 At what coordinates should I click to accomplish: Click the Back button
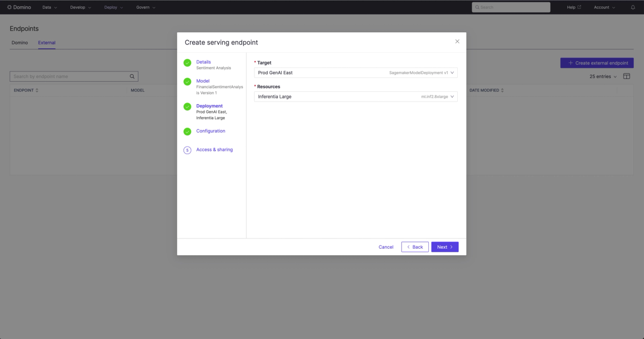pyautogui.click(x=414, y=247)
